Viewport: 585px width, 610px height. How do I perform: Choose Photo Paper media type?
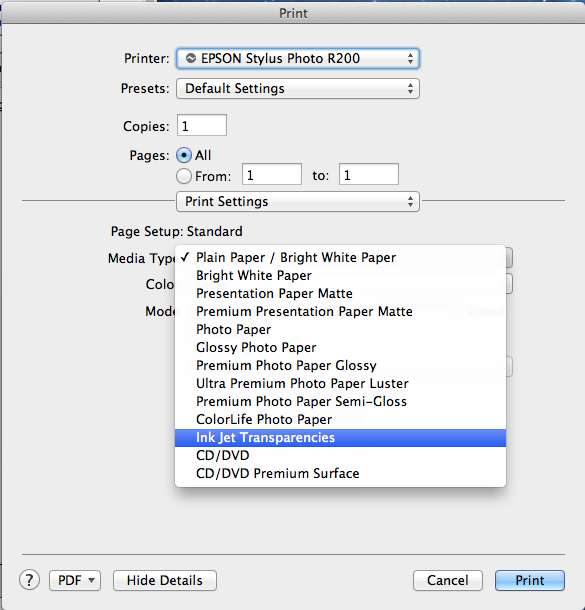click(340, 330)
